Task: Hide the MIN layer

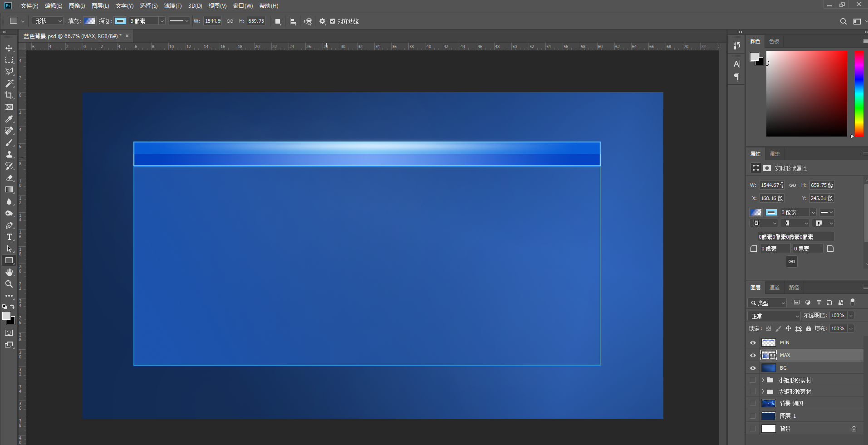Action: click(x=753, y=342)
